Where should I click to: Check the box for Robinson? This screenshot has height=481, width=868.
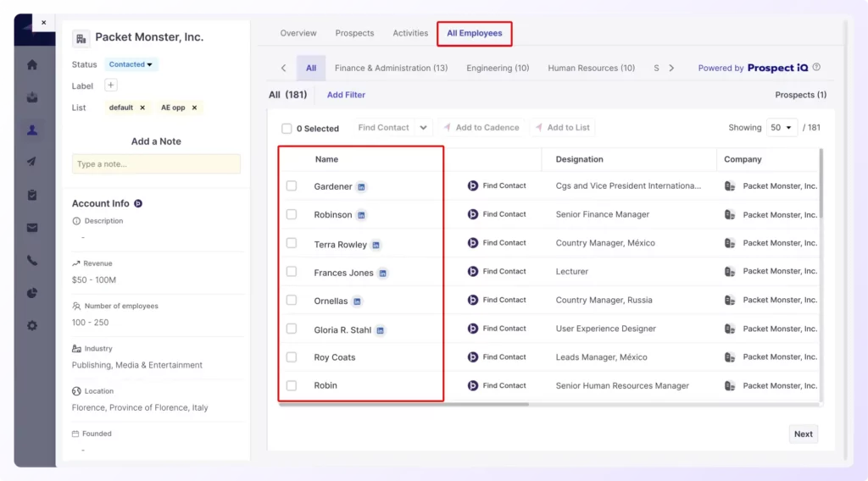(x=292, y=214)
